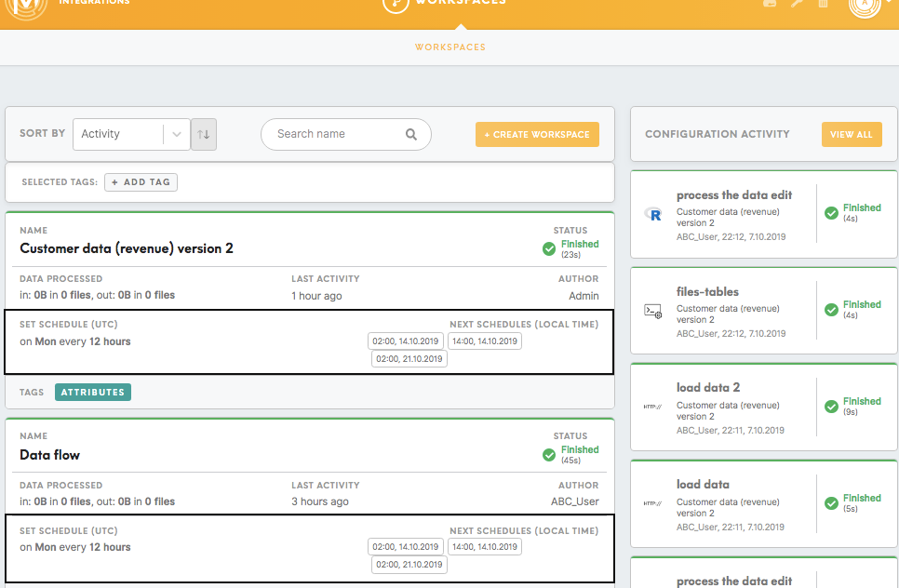Click the author 'ABC_User' in Data flow workspace

(575, 501)
